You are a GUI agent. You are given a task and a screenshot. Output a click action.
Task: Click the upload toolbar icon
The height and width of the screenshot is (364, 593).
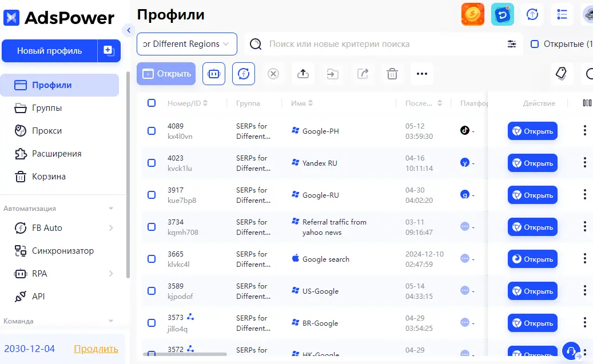(x=303, y=74)
